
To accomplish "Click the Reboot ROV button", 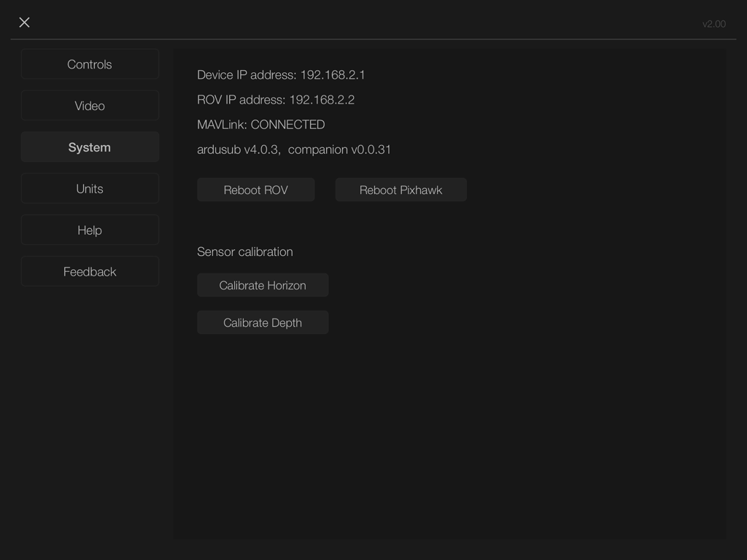I will [255, 190].
